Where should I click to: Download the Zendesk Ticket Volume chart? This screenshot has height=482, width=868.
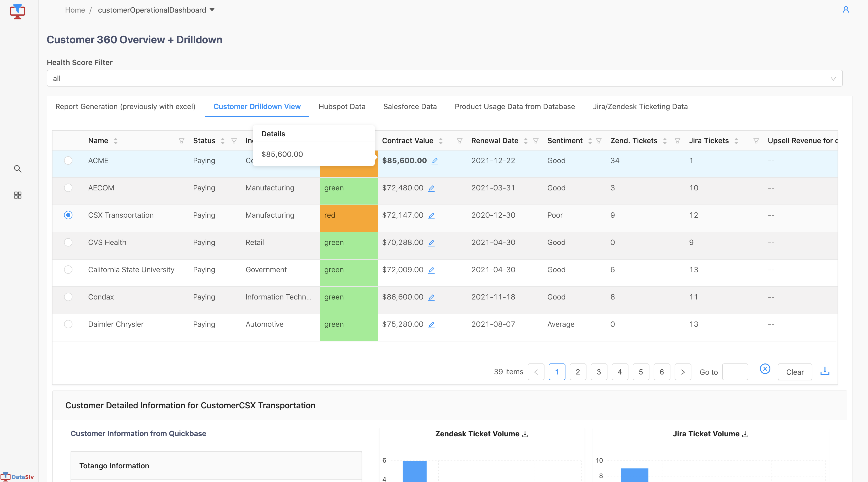tap(525, 434)
